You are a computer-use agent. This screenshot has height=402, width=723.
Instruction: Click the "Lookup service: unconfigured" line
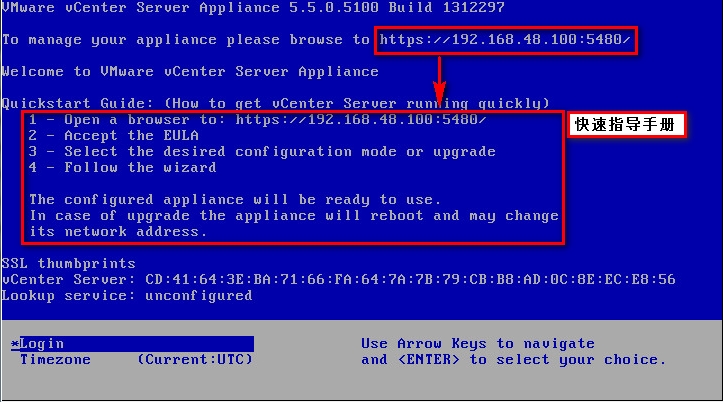pyautogui.click(x=127, y=296)
